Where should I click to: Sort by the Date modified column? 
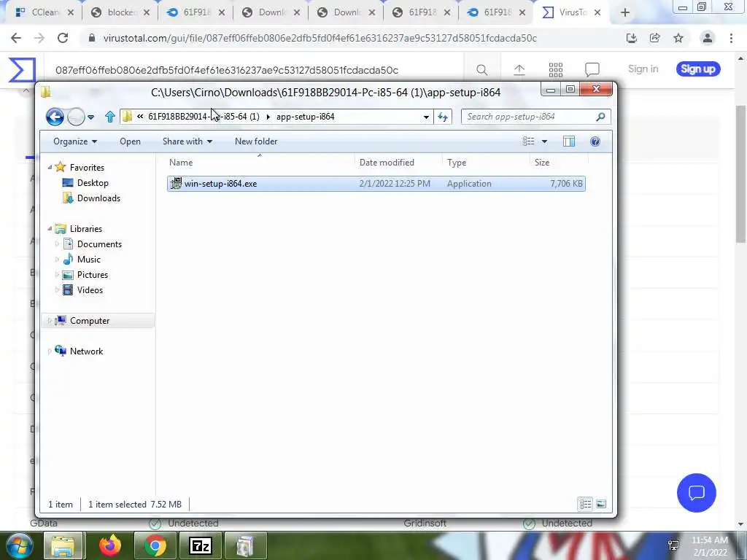click(398, 163)
